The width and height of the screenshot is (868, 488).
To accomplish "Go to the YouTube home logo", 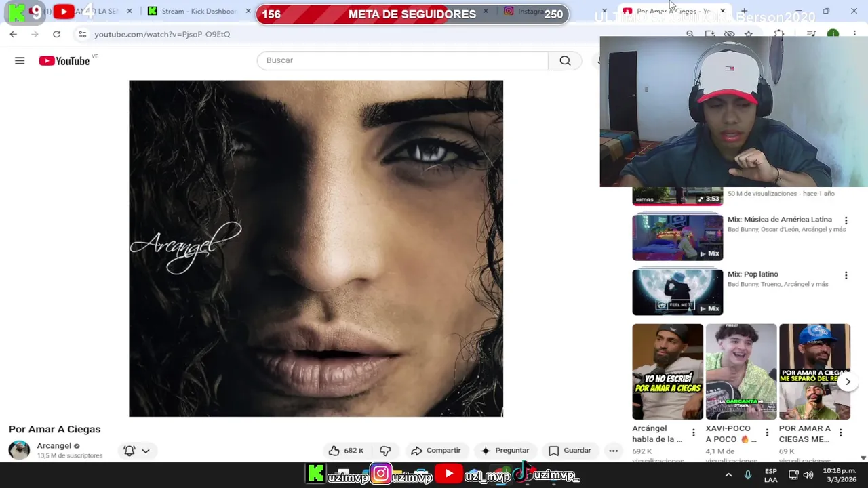I will coord(64,61).
